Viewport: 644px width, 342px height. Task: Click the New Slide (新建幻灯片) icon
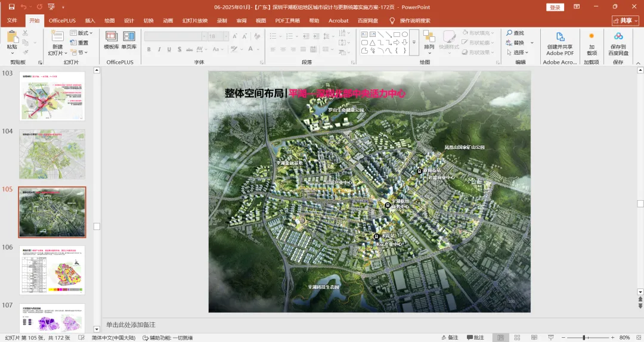pos(57,36)
